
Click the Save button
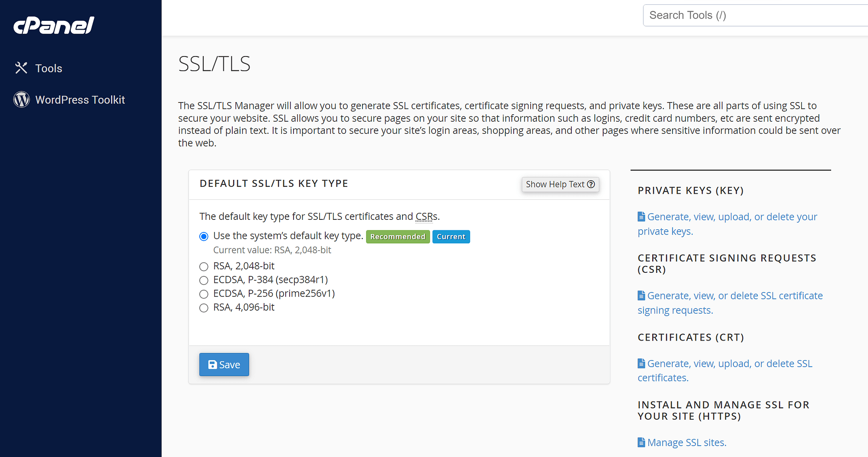coord(224,364)
